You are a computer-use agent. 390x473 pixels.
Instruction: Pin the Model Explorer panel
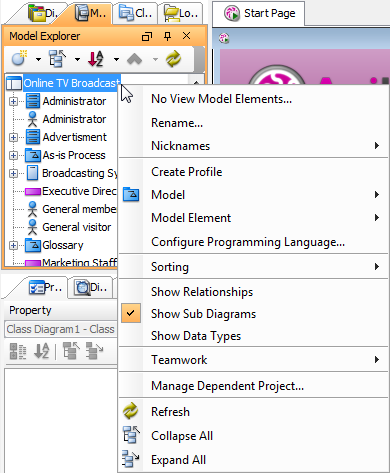tap(167, 36)
